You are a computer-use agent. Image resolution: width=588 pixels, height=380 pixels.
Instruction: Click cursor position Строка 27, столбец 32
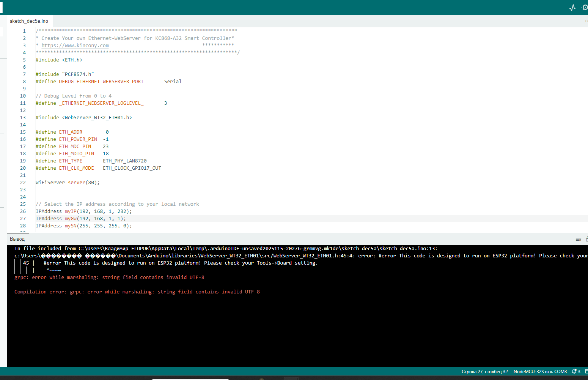pyautogui.click(x=484, y=372)
